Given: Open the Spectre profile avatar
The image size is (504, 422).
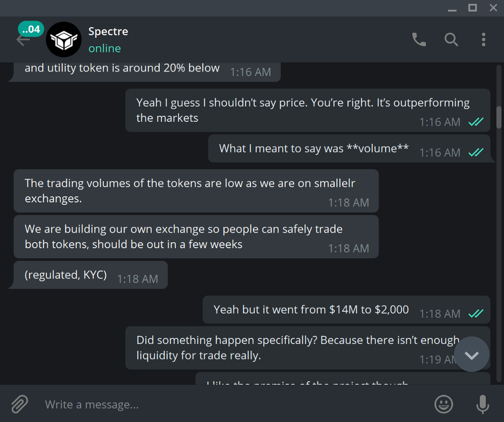Looking at the screenshot, I should pyautogui.click(x=64, y=39).
